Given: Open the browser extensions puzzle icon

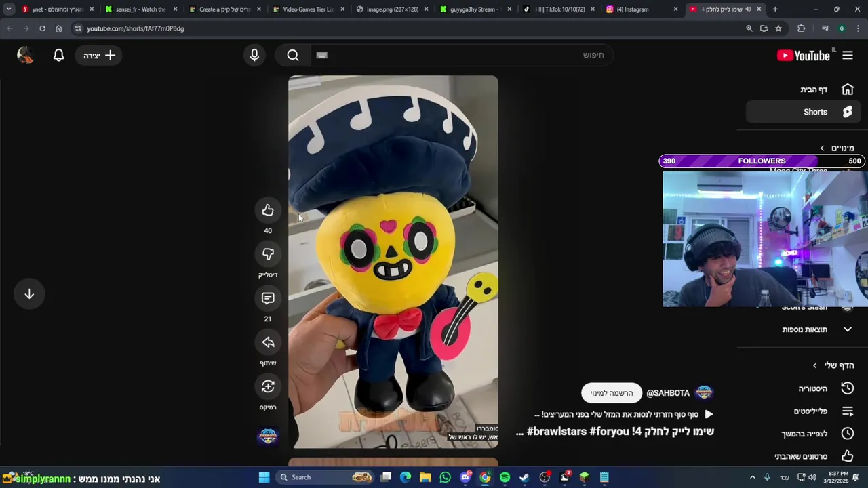Looking at the screenshot, I should [802, 28].
